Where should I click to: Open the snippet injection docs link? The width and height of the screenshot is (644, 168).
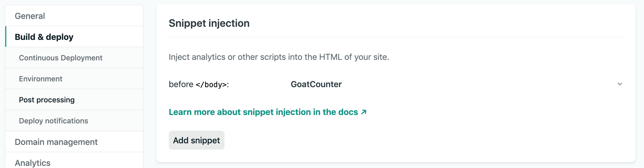268,112
